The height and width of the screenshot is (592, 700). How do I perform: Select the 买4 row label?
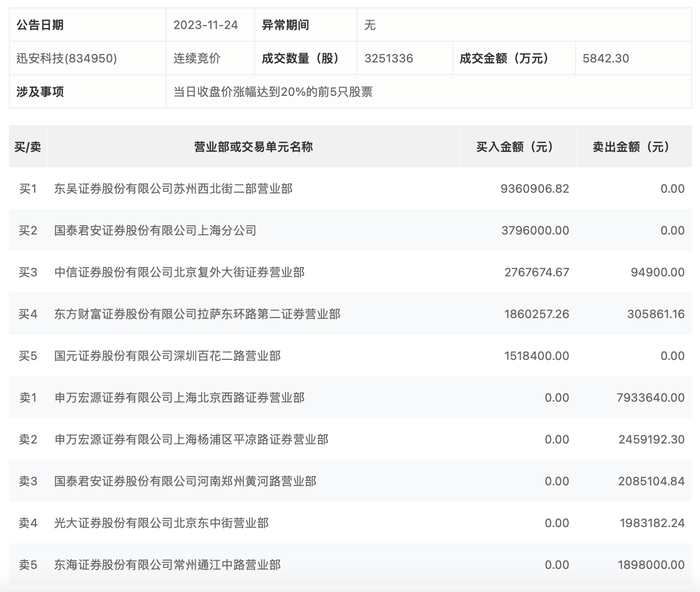tap(28, 314)
